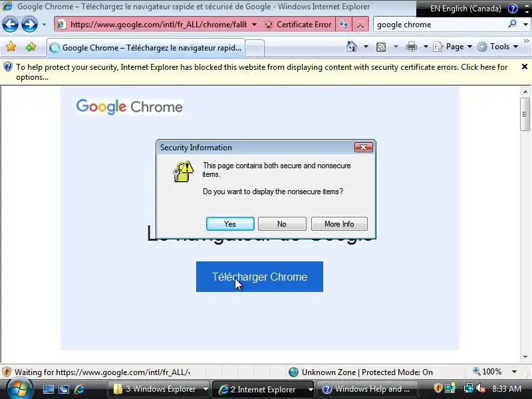Click Yes in Security Information dialog
Viewport: 532px width, 399px height.
(x=230, y=224)
